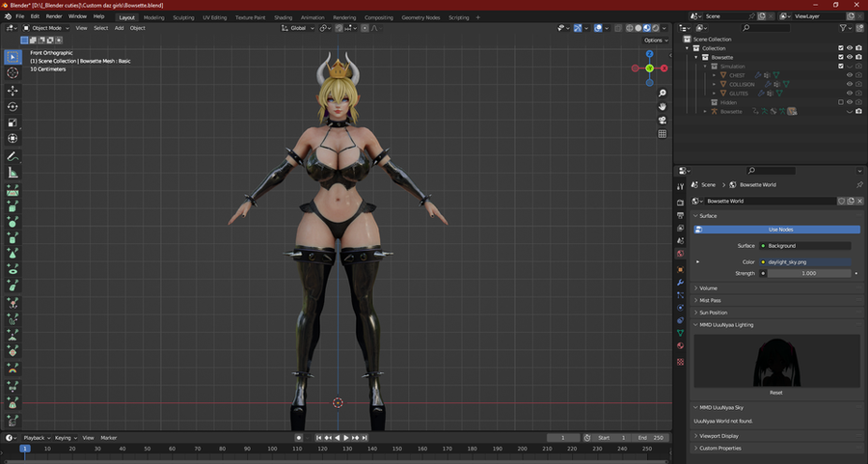The height and width of the screenshot is (464, 868).
Task: Switch to rendered viewport shading
Action: tap(656, 28)
